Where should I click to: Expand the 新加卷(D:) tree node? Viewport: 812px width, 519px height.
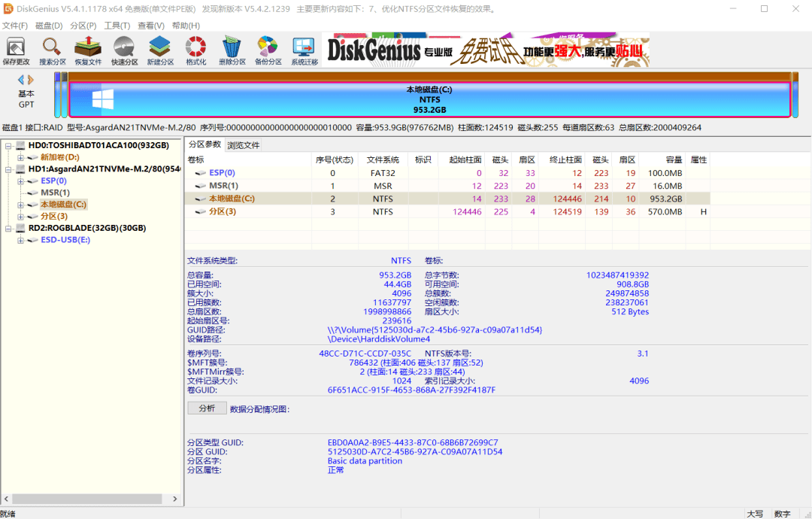pos(20,157)
